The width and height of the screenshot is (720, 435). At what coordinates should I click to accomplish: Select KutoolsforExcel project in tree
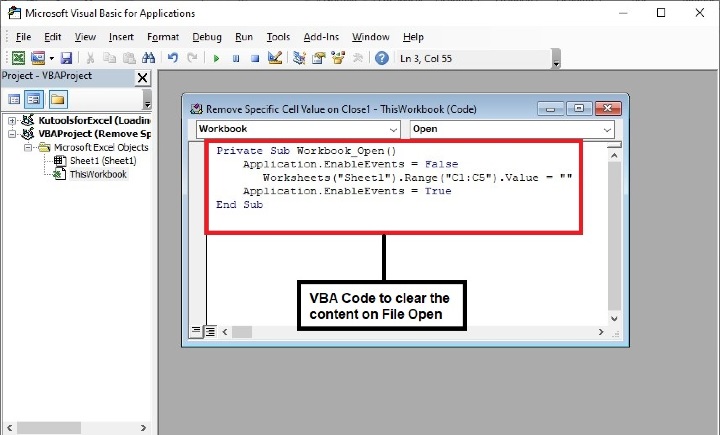94,120
